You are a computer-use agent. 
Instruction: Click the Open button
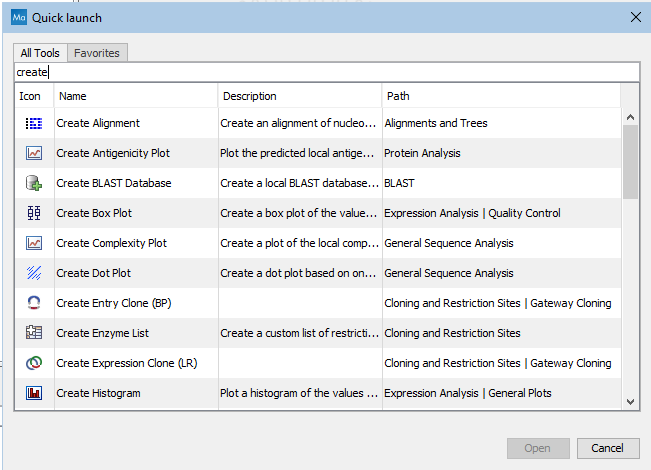coord(537,448)
